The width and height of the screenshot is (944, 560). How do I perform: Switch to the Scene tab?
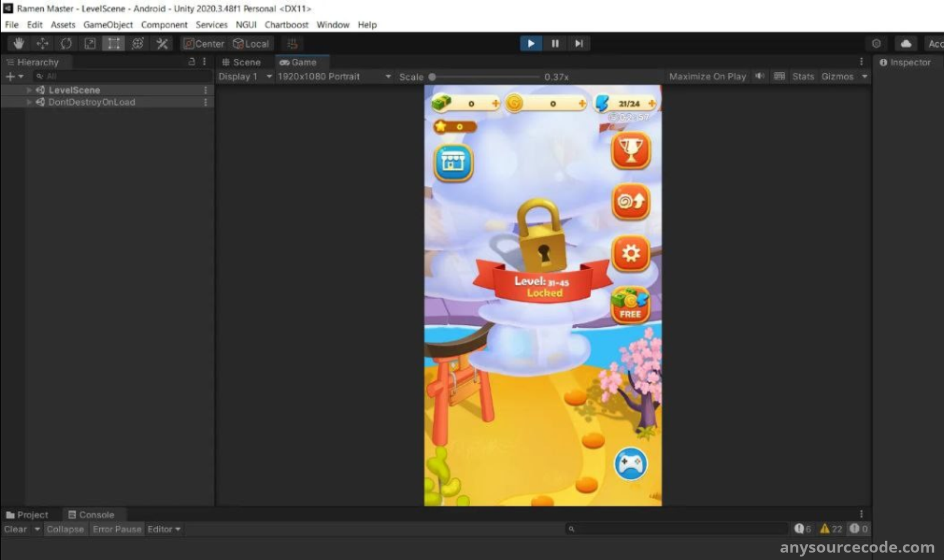click(241, 62)
